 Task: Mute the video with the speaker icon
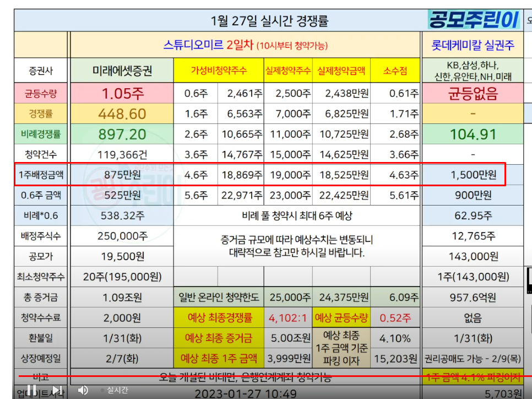coord(83,390)
